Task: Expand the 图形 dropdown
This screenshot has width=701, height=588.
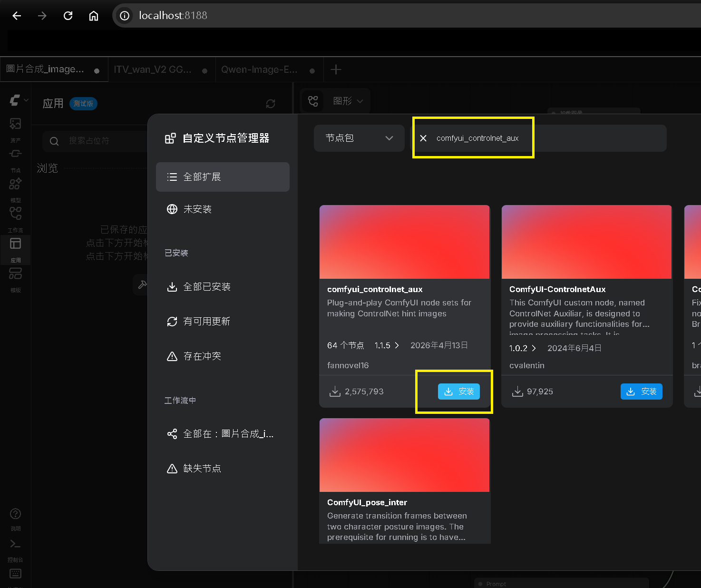Action: coord(348,101)
